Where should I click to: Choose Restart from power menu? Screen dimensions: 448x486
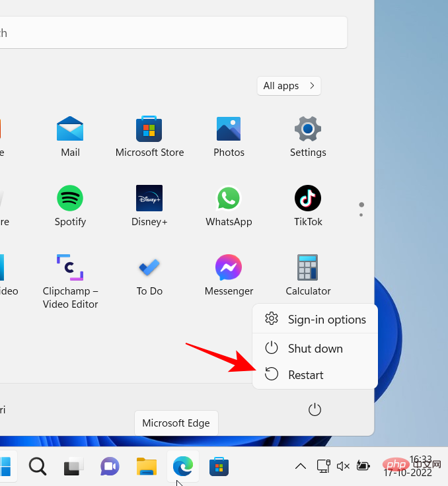tap(315, 374)
